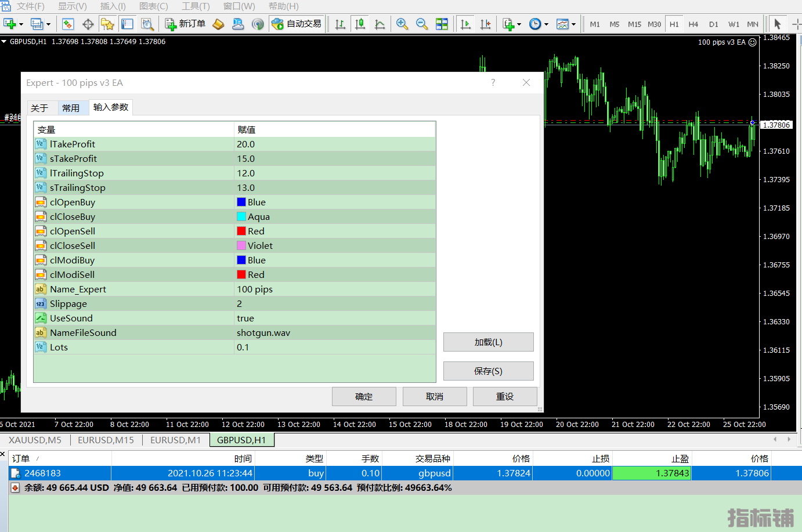Screen dimensions: 802x532
Task: Click the 加载(L) button
Action: [x=488, y=342]
